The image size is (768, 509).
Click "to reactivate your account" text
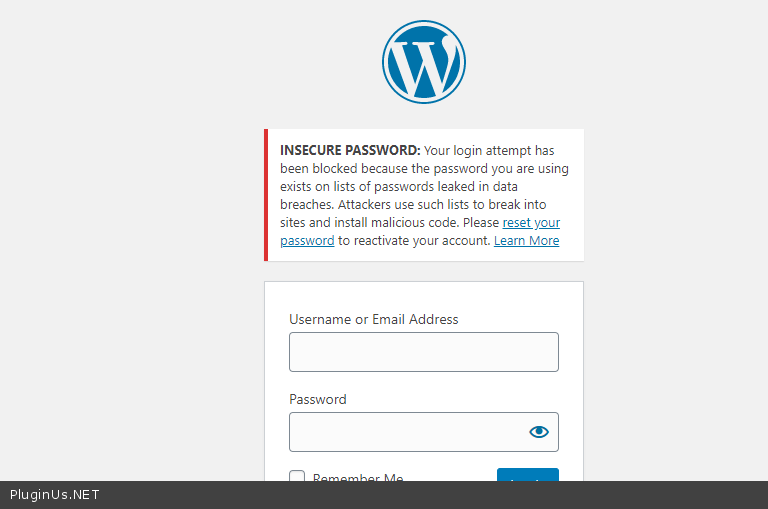coord(414,240)
